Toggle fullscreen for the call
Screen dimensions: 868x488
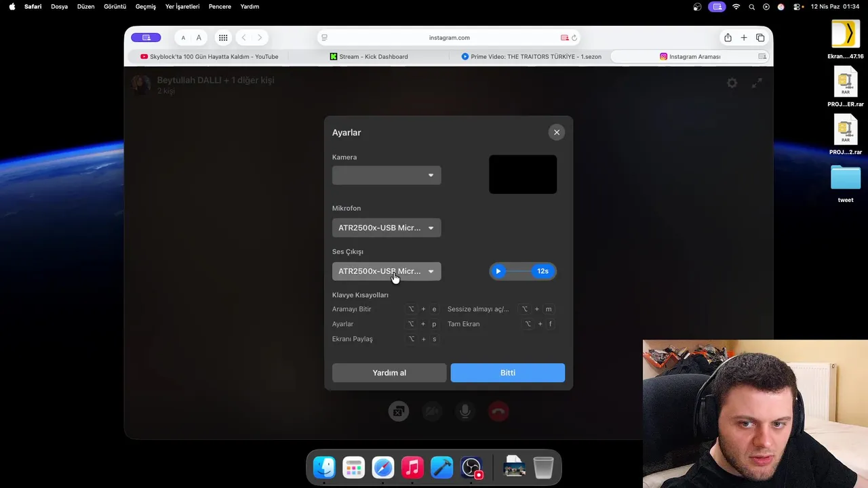tap(757, 83)
